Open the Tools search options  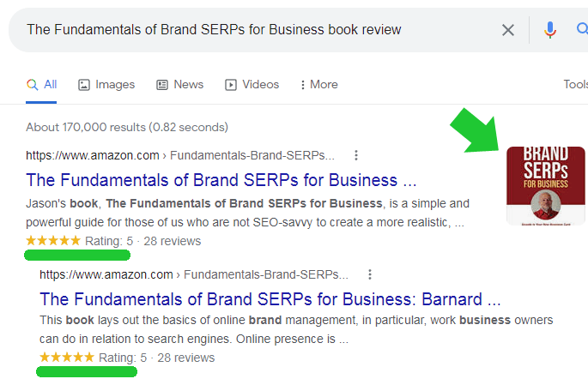point(575,84)
